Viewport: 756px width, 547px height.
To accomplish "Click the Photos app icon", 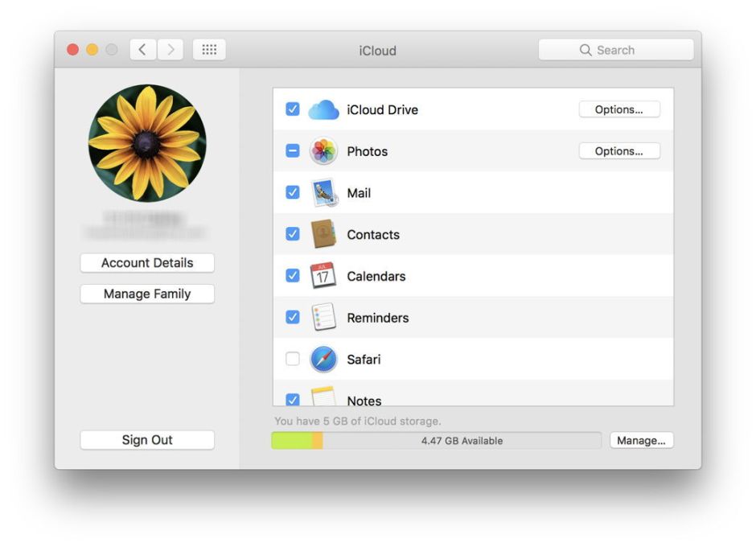I will point(322,151).
